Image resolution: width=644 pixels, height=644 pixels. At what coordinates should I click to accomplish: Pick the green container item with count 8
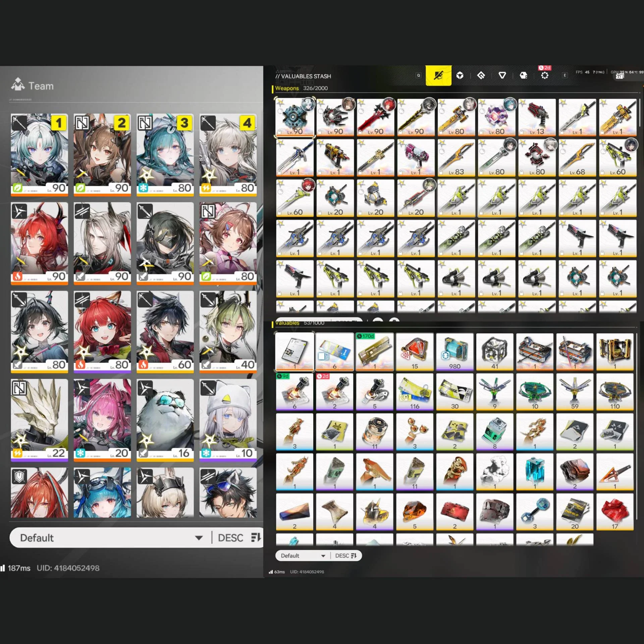(x=495, y=432)
